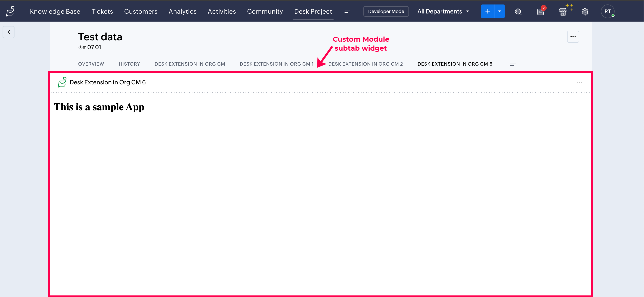The width and height of the screenshot is (644, 297).
Task: Expand more subtabs overflow menu
Action: (513, 64)
